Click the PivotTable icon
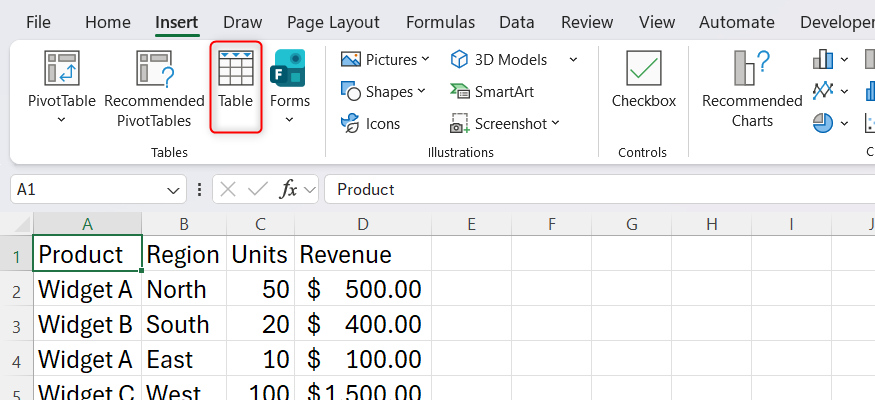The image size is (875, 400). point(61,68)
